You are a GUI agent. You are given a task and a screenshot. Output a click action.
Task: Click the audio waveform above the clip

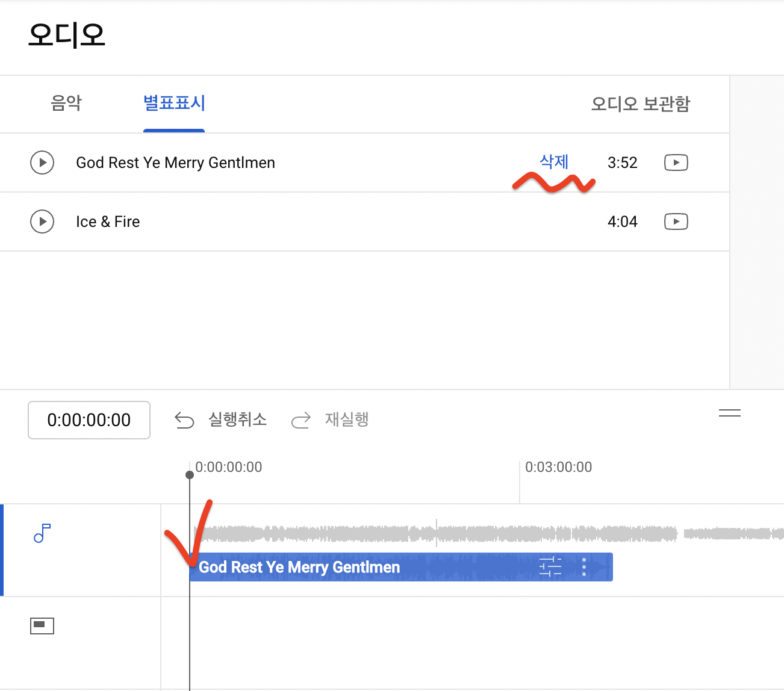pos(489,533)
